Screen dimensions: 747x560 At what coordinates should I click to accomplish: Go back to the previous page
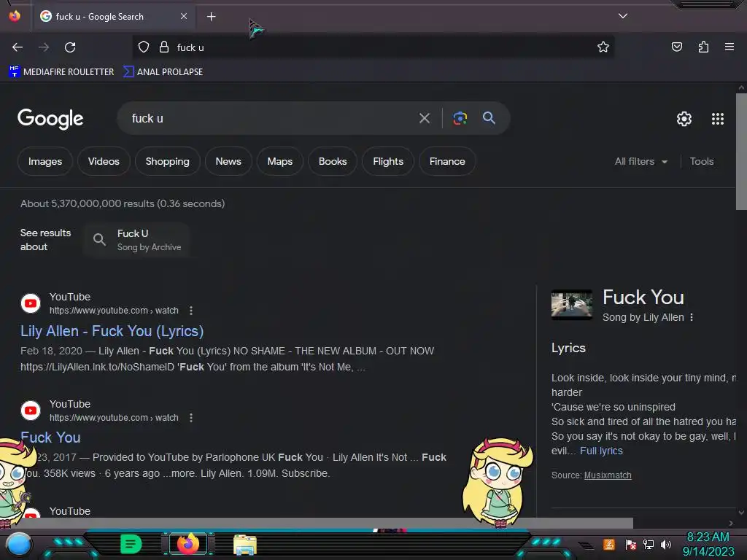click(x=18, y=47)
